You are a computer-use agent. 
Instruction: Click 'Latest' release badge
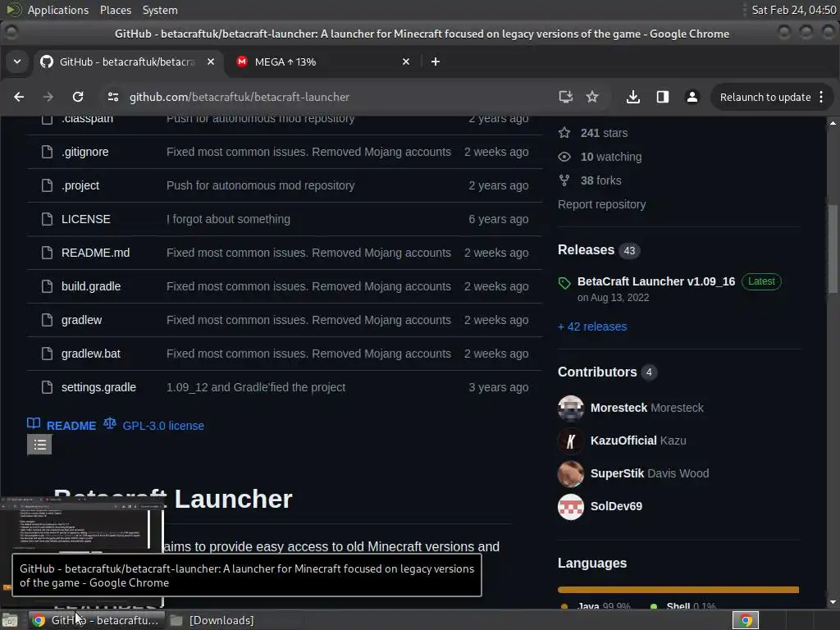761,282
